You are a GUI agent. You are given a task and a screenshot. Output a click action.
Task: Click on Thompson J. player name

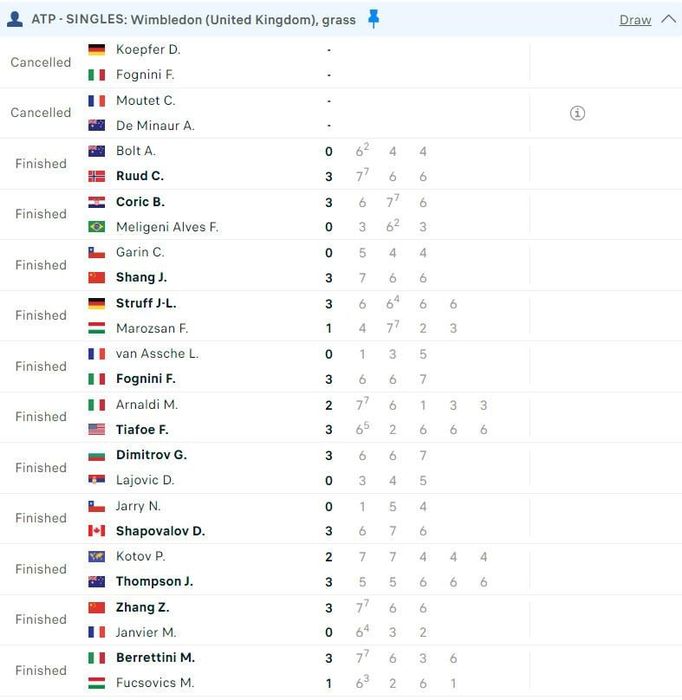tap(154, 581)
